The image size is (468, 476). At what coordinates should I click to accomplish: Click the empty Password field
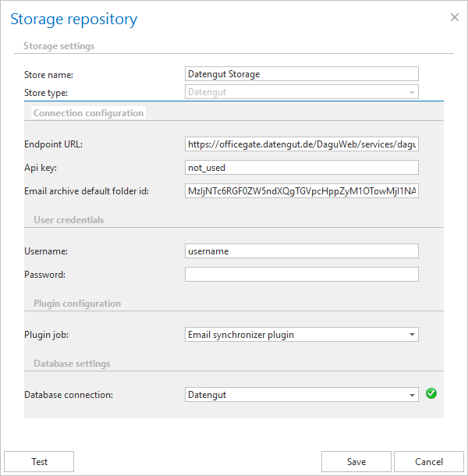tap(301, 274)
